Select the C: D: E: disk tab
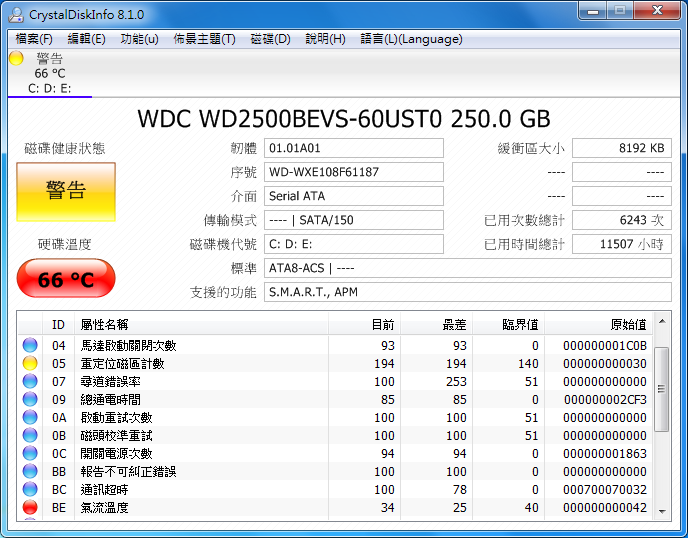The height and width of the screenshot is (538, 688). click(x=50, y=73)
